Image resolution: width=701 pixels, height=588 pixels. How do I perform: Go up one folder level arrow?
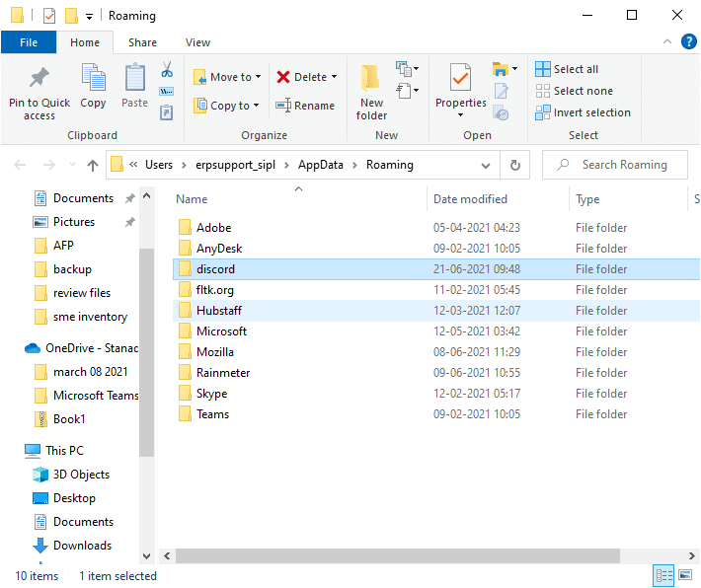[93, 166]
